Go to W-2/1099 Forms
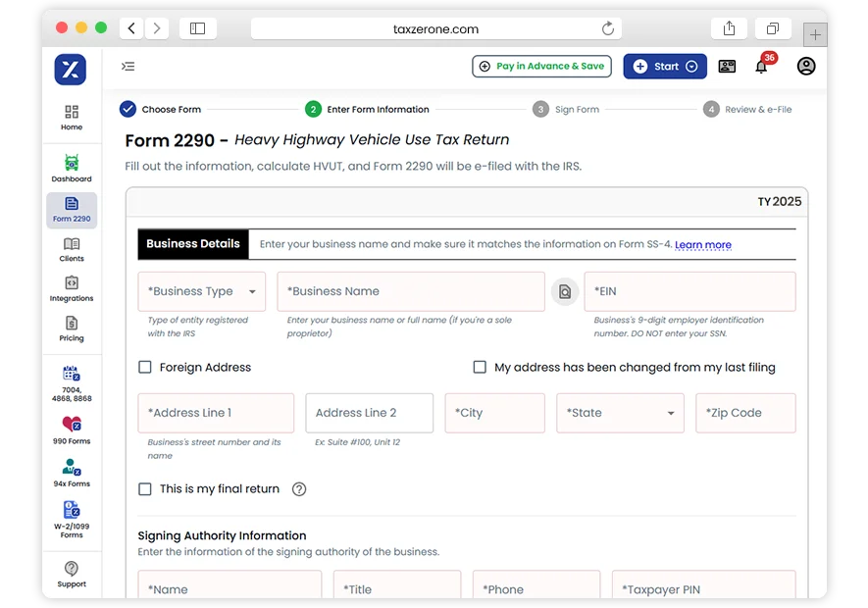This screenshot has width=868, height=608. point(71,518)
